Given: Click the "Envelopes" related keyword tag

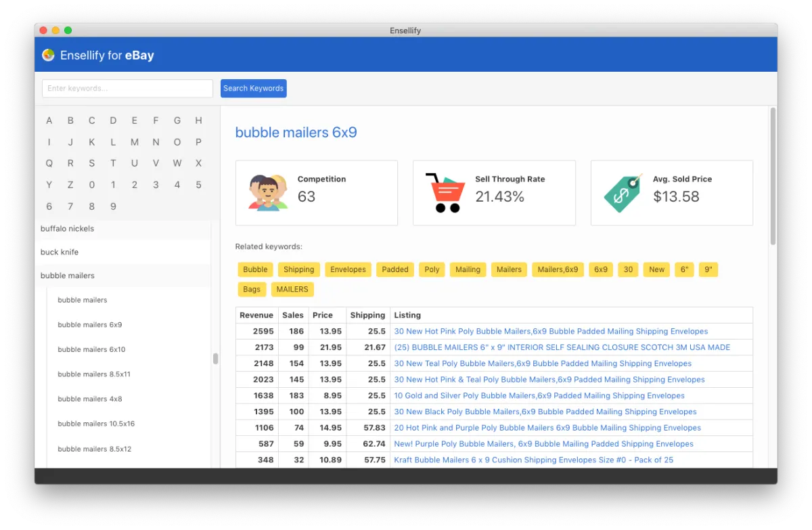Looking at the screenshot, I should point(348,269).
